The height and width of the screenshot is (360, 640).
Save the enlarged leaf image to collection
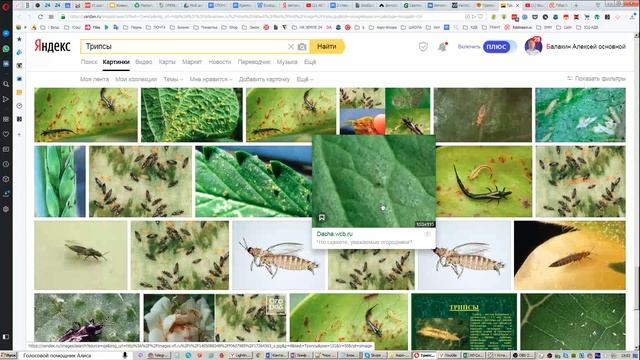322,218
